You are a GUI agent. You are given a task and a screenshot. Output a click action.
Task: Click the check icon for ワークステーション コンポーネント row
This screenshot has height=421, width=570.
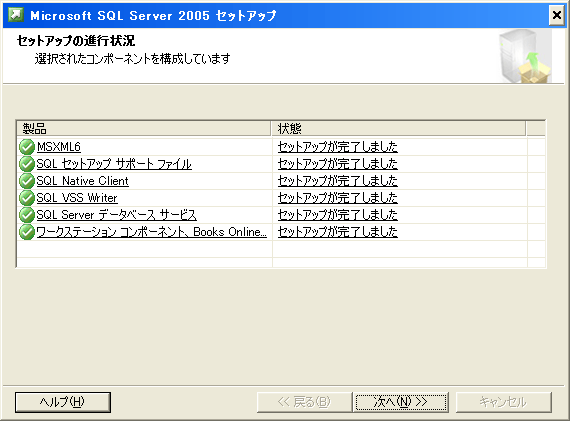coord(27,232)
